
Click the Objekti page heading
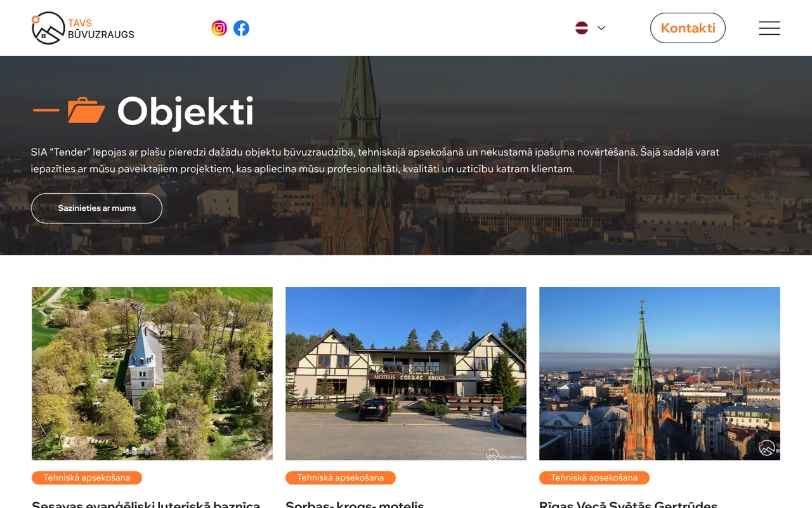click(x=185, y=111)
